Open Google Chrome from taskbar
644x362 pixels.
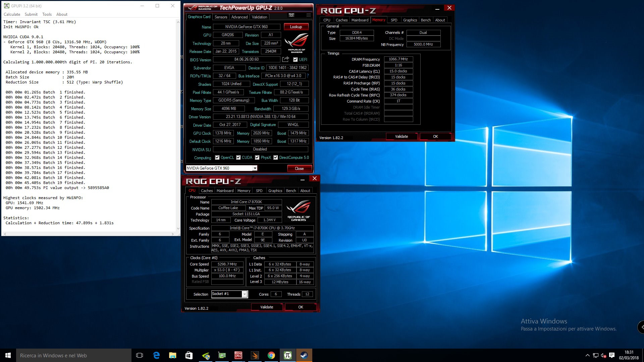tap(271, 355)
